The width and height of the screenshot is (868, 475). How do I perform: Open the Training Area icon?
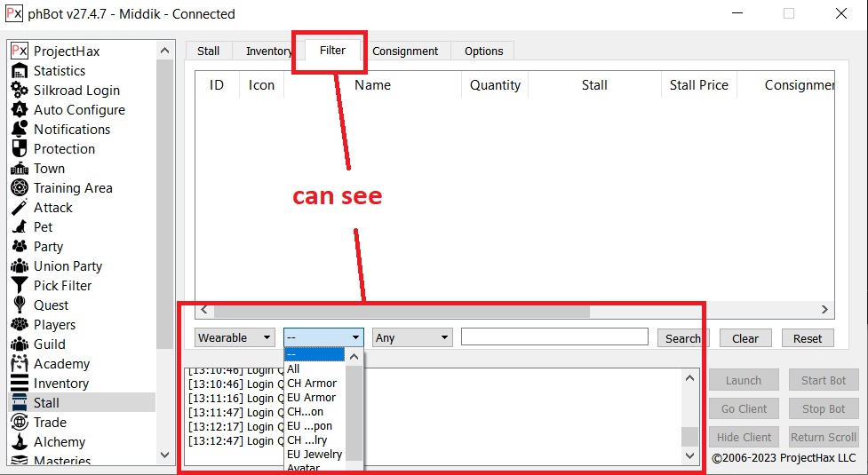[x=20, y=188]
